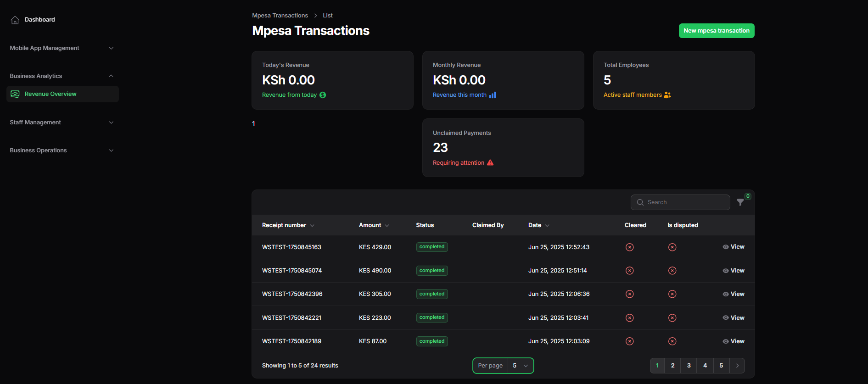Screen dimensions: 868x384
Task: Click the Search input field
Action: 680,202
